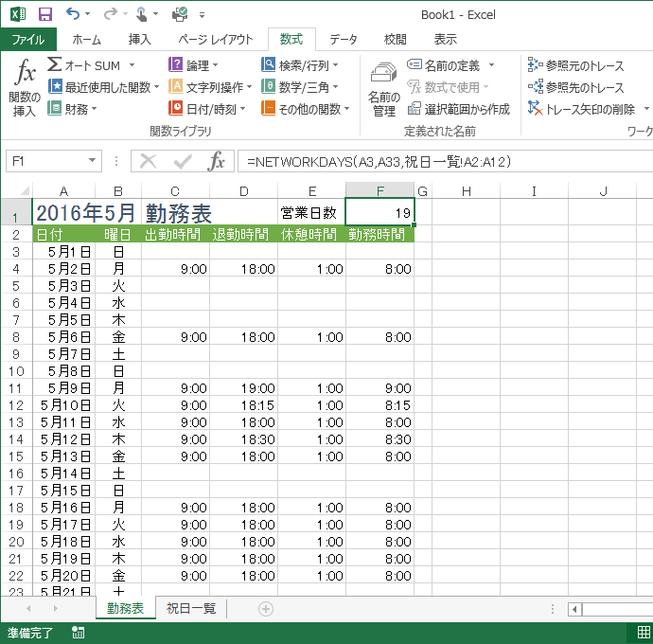This screenshot has width=653, height=644.
Task: Switch to the Page Layout (ページ レイアウト) tab
Action: [216, 39]
